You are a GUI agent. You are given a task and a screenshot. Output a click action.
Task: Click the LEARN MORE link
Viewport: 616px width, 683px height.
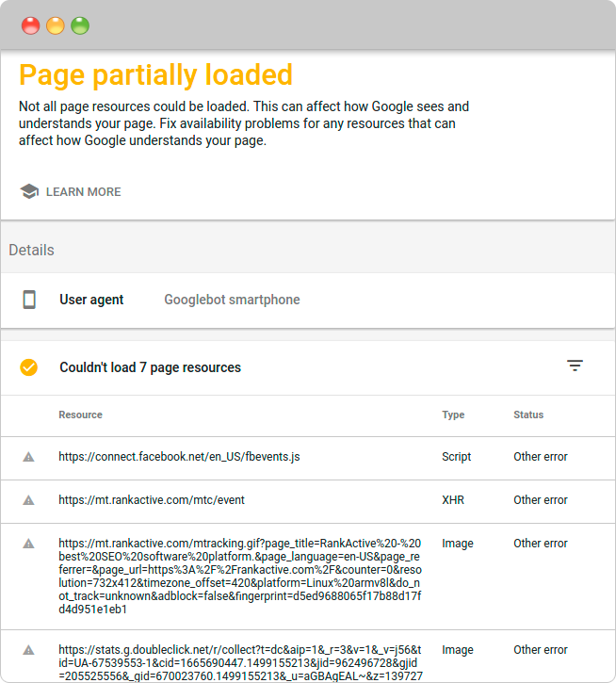[x=83, y=192]
